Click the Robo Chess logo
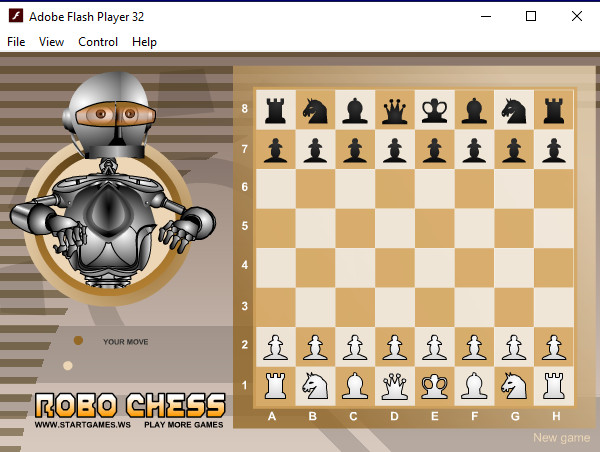 tap(130, 405)
